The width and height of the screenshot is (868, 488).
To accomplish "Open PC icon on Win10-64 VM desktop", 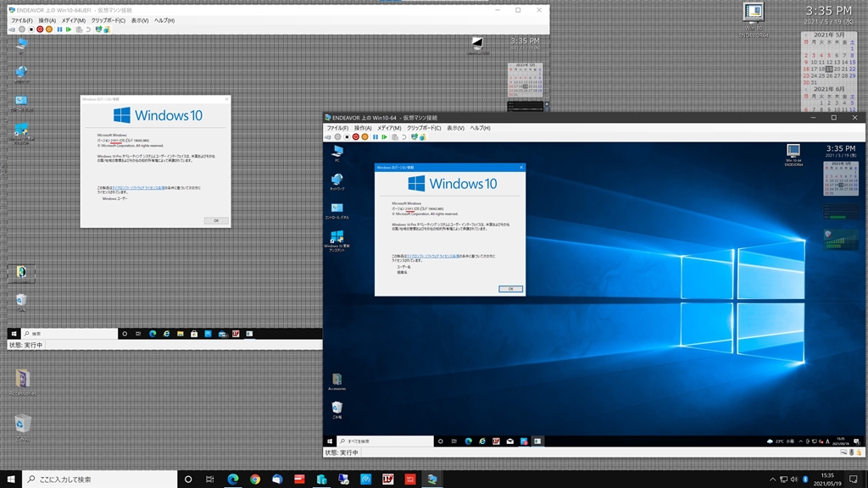I will click(337, 153).
